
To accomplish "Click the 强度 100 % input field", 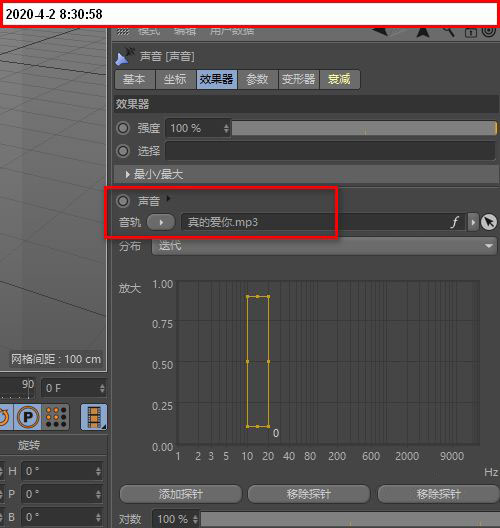I will (198, 128).
